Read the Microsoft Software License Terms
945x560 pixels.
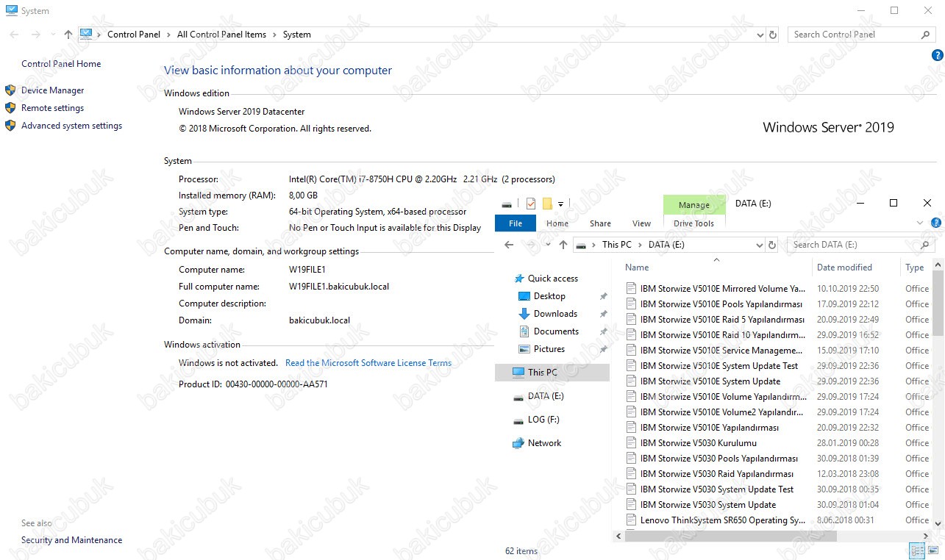point(368,363)
